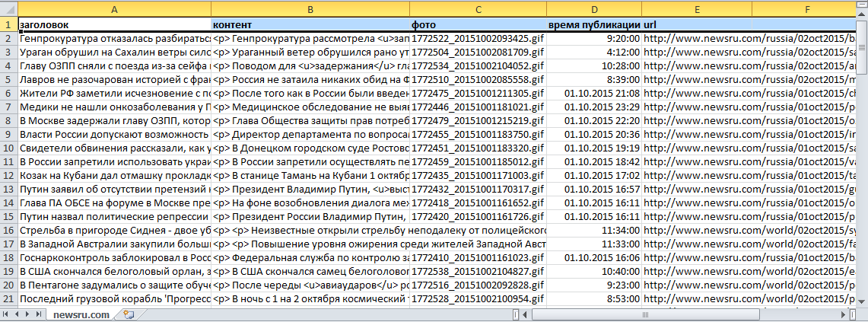Screen dimensions: 868x322
Task: Select row 16 header
Action: click(9, 230)
